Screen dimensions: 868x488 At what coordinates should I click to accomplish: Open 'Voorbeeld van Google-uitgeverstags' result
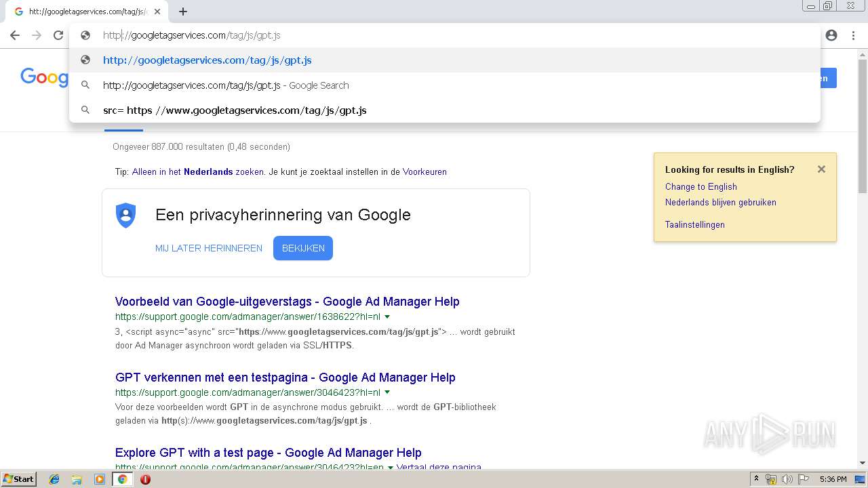point(288,302)
